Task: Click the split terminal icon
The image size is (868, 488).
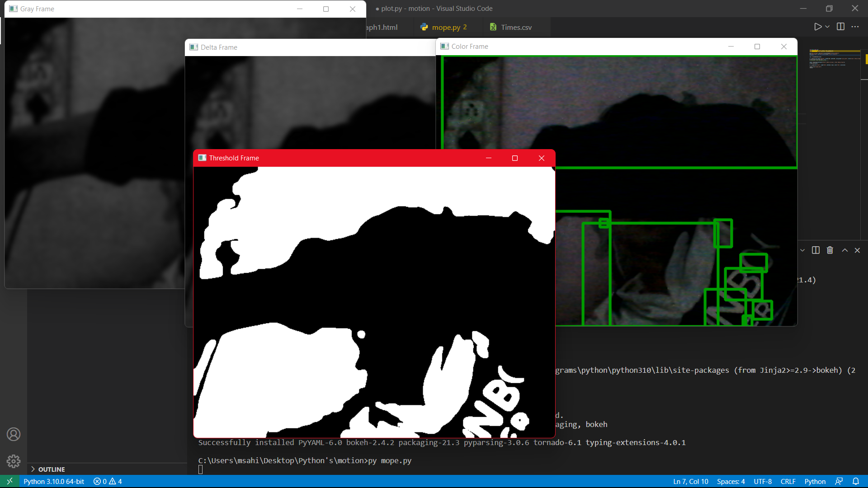Action: (816, 250)
